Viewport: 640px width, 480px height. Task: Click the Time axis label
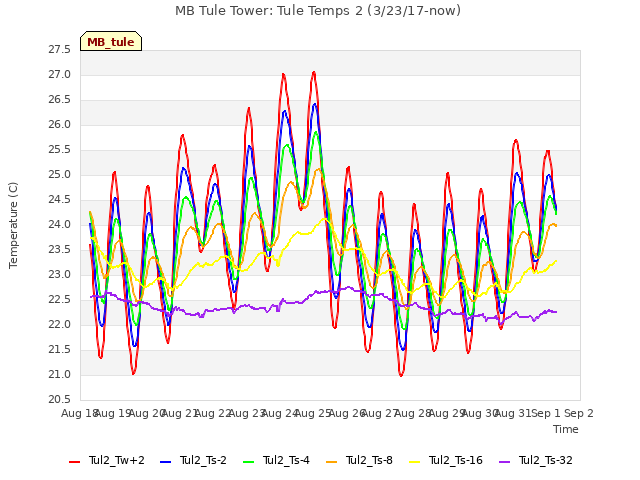[566, 429]
